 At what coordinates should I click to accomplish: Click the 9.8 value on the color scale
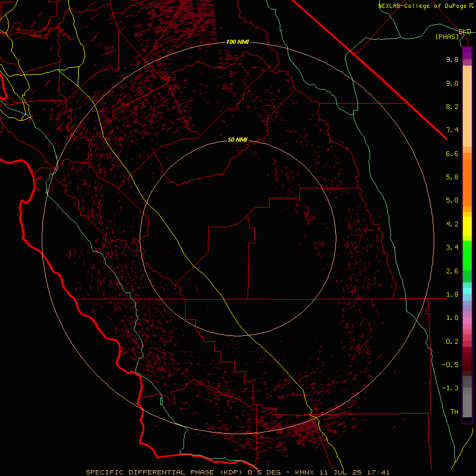(452, 59)
